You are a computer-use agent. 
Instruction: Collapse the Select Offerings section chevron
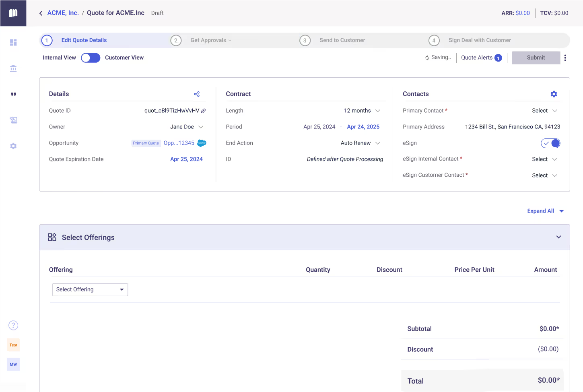point(558,237)
